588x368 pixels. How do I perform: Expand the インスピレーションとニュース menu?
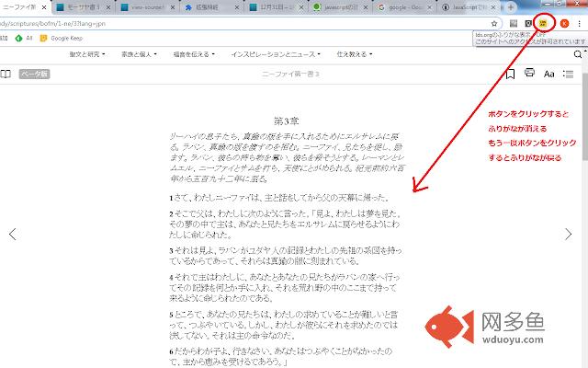pos(276,54)
